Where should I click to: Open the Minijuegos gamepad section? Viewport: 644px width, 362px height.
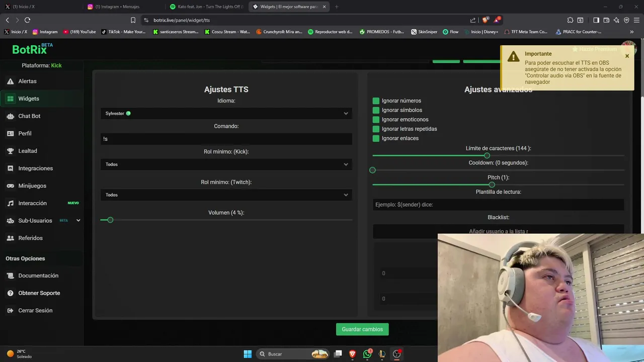pyautogui.click(x=32, y=186)
